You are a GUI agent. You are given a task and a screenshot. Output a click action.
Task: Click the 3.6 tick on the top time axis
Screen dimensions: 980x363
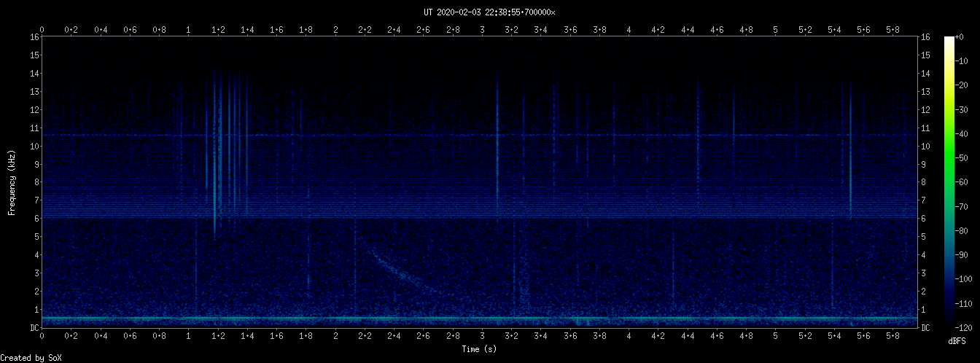[x=570, y=29]
